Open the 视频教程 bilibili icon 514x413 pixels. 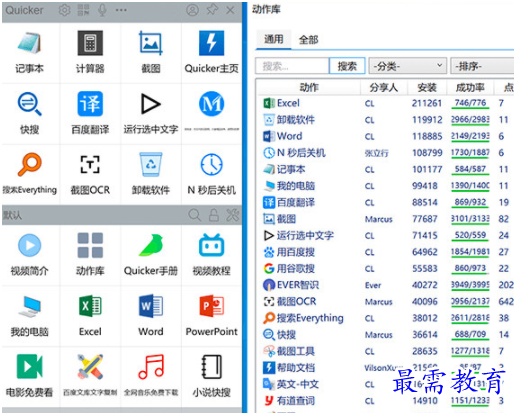click(x=211, y=245)
